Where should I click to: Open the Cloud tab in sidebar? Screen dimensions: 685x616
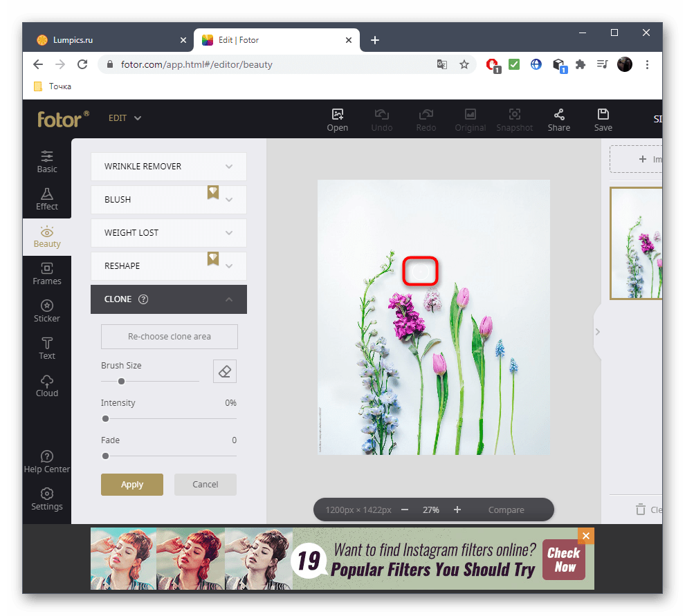47,386
